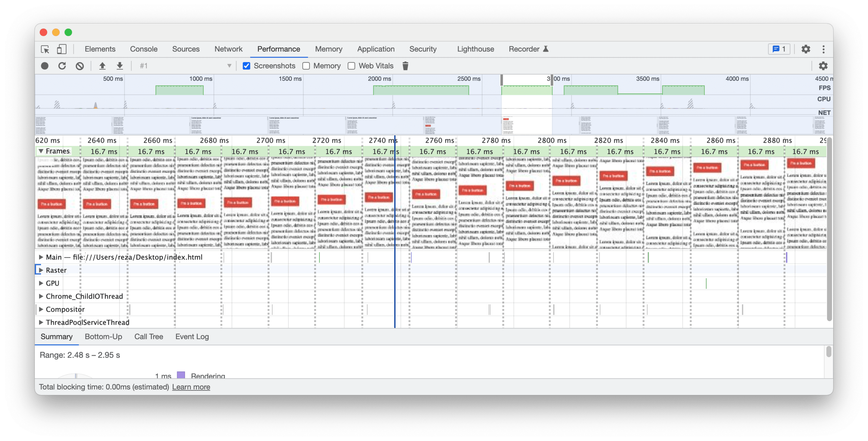Screen dimensions: 868x441
Task: Click the save profile download icon
Action: point(120,66)
